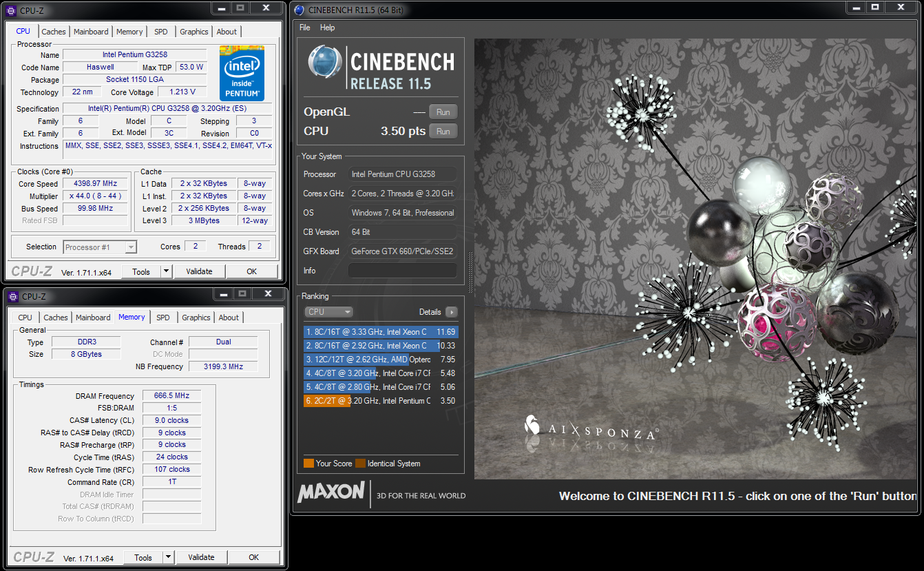The image size is (924, 571).
Task: Run the OpenGL benchmark
Action: 443,112
